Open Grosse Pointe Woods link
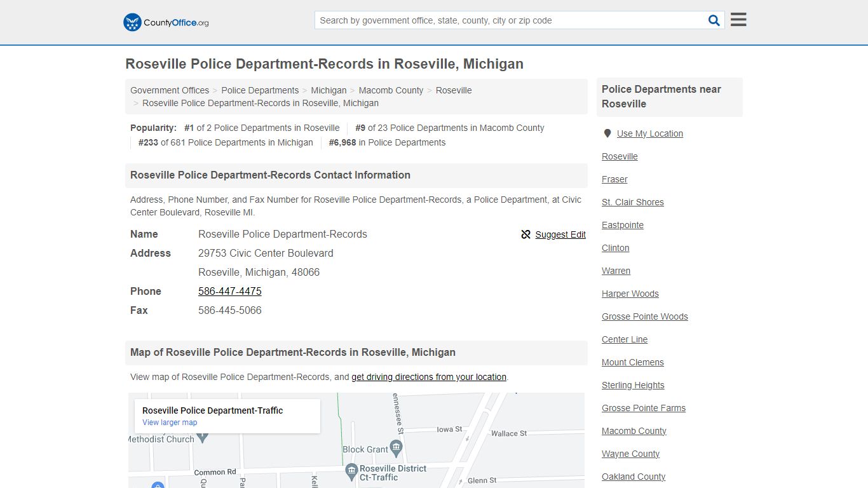 (x=645, y=316)
